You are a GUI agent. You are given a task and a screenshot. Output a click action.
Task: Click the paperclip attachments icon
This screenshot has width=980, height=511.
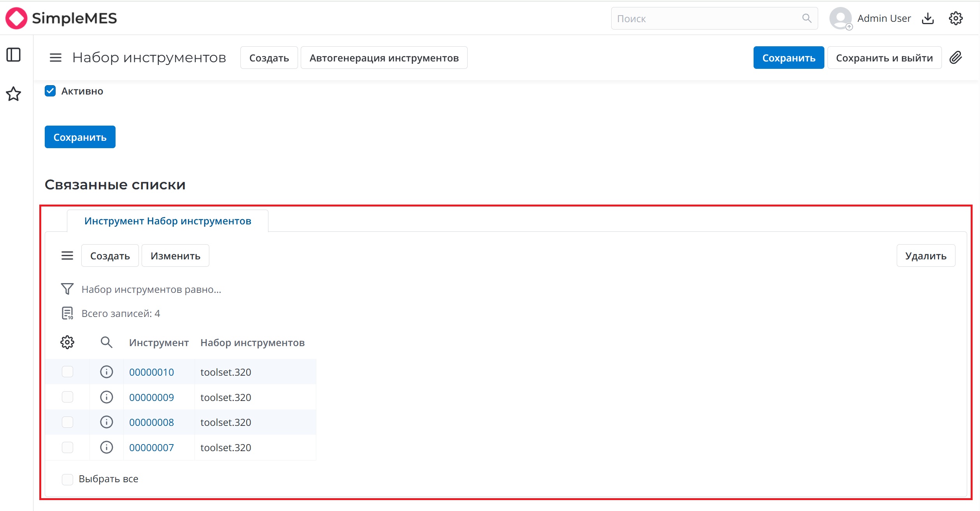pyautogui.click(x=955, y=58)
